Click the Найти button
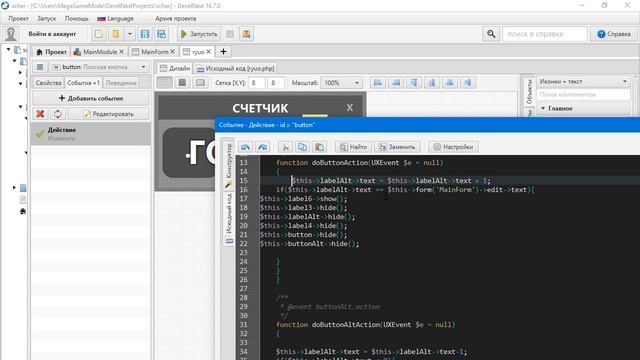 click(353, 147)
